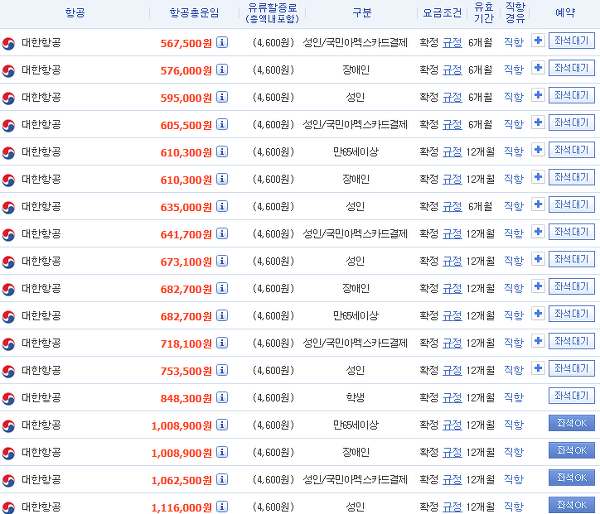
Task: Click the info icon next to 673,100원
Action: click(222, 261)
